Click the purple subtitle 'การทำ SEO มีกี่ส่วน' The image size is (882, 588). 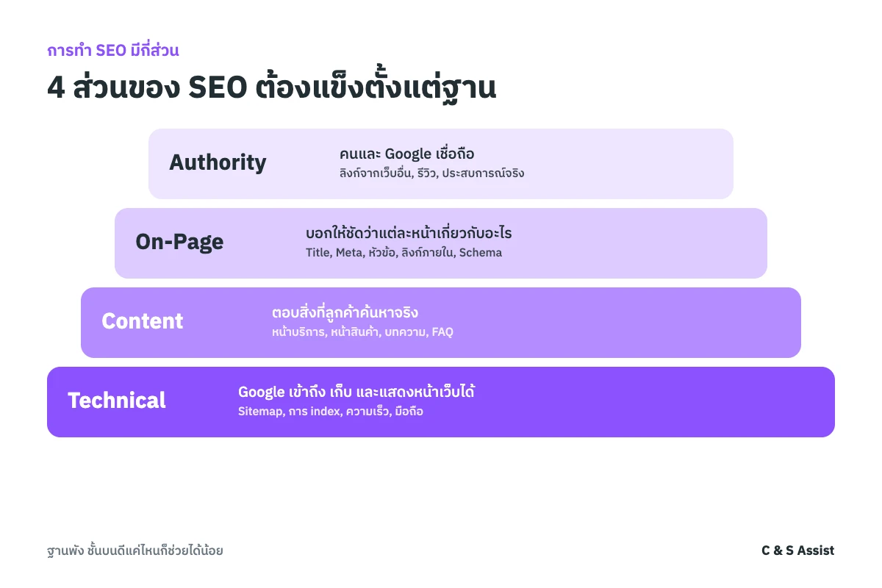pyautogui.click(x=113, y=51)
